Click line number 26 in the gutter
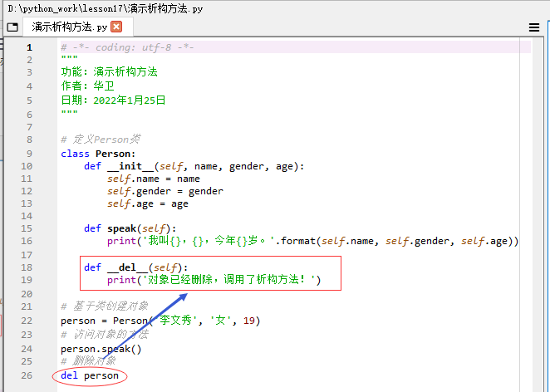Viewport: 550px width, 392px height. coord(27,375)
